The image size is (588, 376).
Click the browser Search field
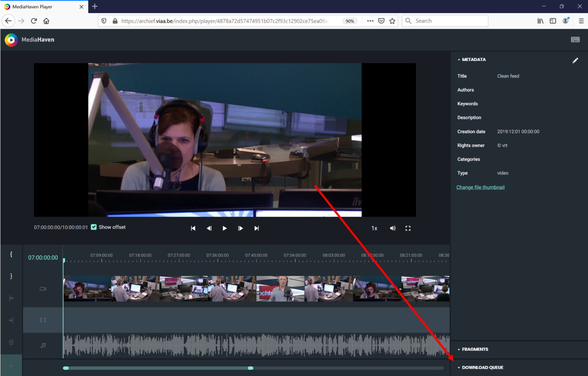[x=445, y=21]
